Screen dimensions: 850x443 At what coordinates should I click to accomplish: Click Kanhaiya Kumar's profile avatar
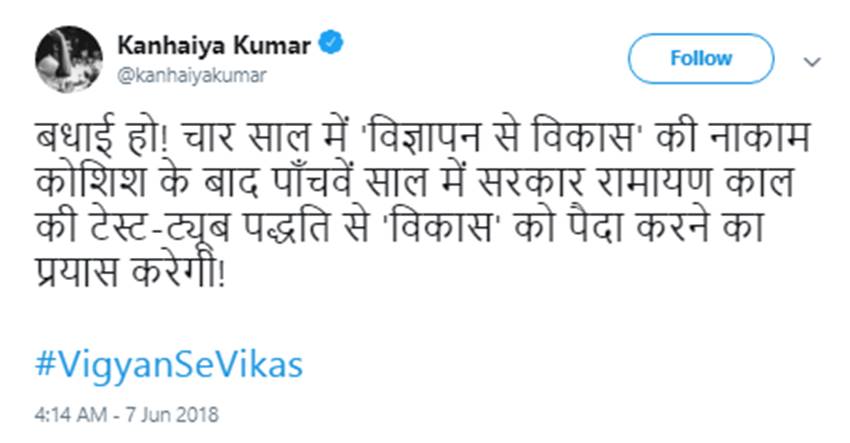click(68, 59)
